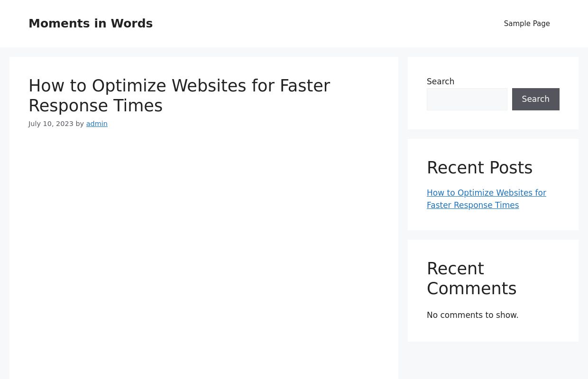Click gray gap between Search and Recent Posts widgets
Image resolution: width=588 pixels, height=379 pixels.
tap(493, 134)
